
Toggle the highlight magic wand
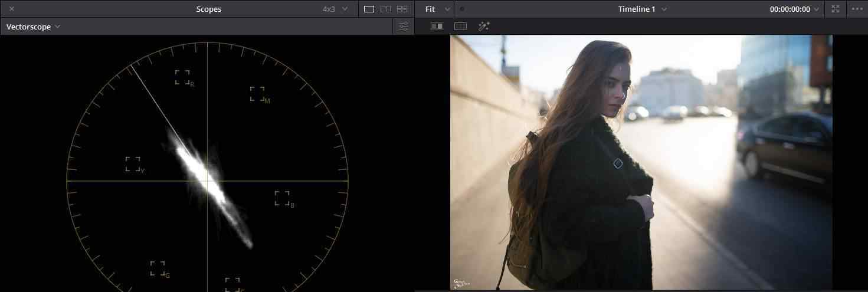click(x=484, y=27)
